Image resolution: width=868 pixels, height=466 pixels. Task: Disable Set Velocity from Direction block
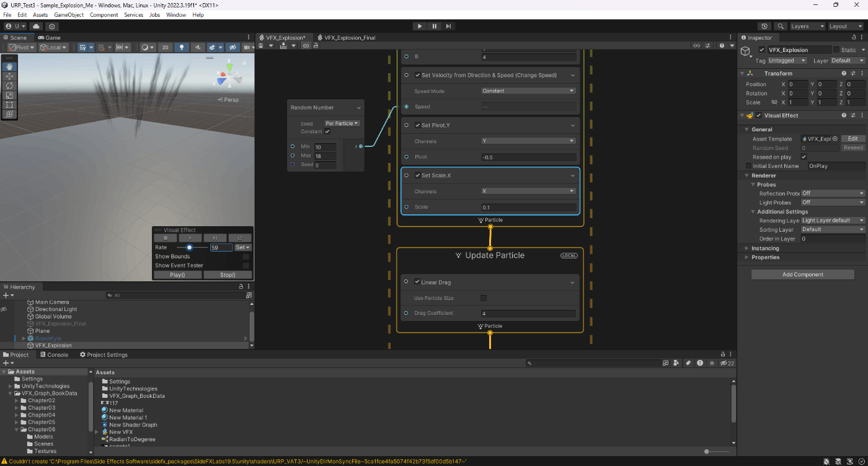coord(418,75)
